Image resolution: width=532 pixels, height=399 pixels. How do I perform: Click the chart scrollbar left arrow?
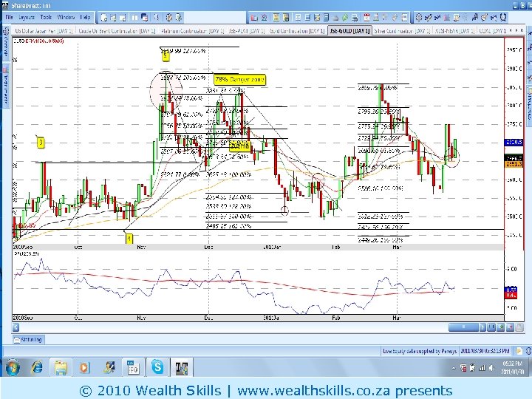[x=16, y=327]
